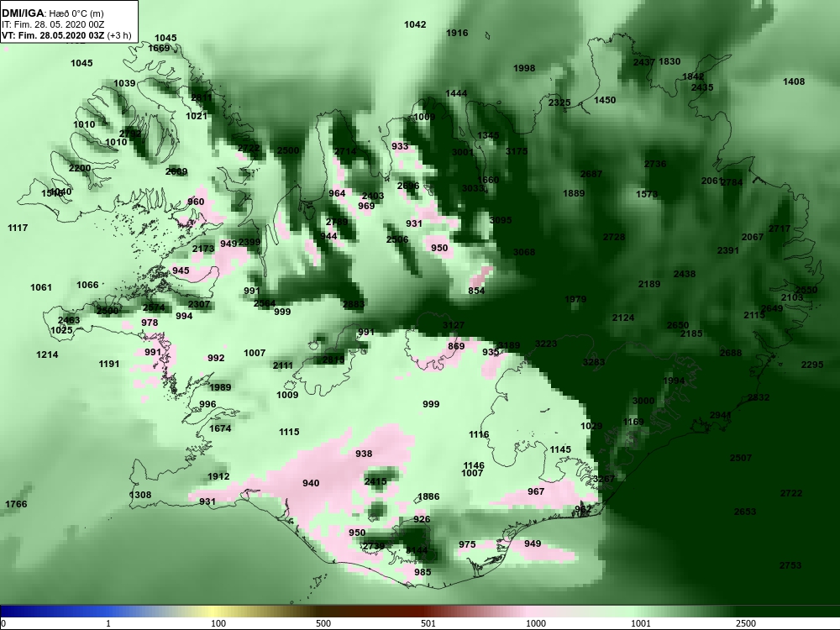Screen dimensions: 840x630
Task: Click the map value 2883
Action: 354,304
